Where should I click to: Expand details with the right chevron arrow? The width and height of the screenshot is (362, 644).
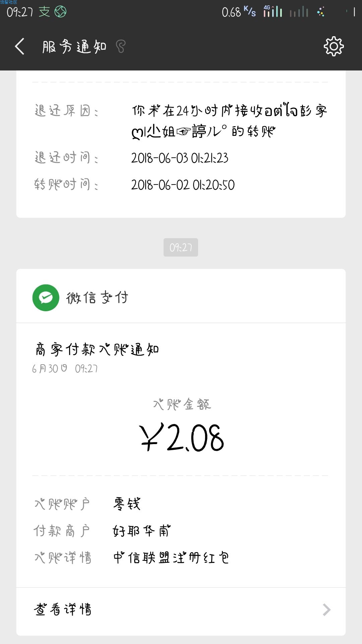(326, 609)
